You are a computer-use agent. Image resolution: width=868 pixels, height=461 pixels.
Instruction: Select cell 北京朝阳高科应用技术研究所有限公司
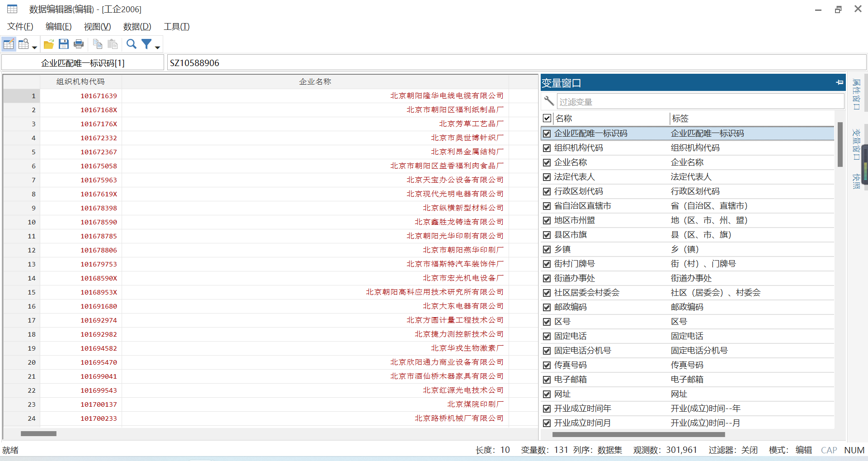(315, 292)
